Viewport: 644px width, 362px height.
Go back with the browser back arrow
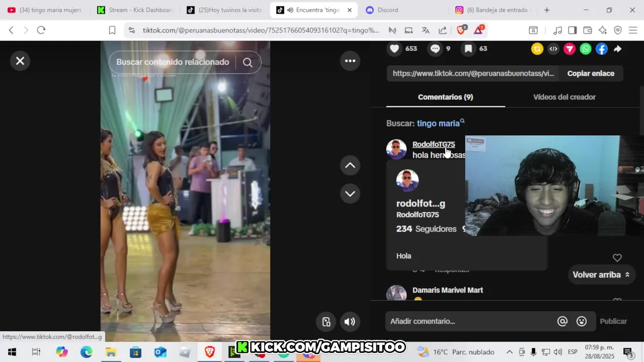[x=11, y=30]
